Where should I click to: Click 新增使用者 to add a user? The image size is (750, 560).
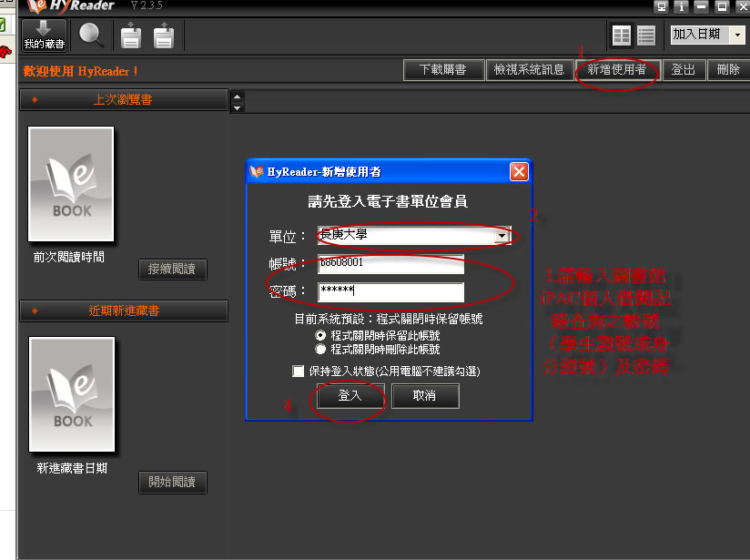617,70
